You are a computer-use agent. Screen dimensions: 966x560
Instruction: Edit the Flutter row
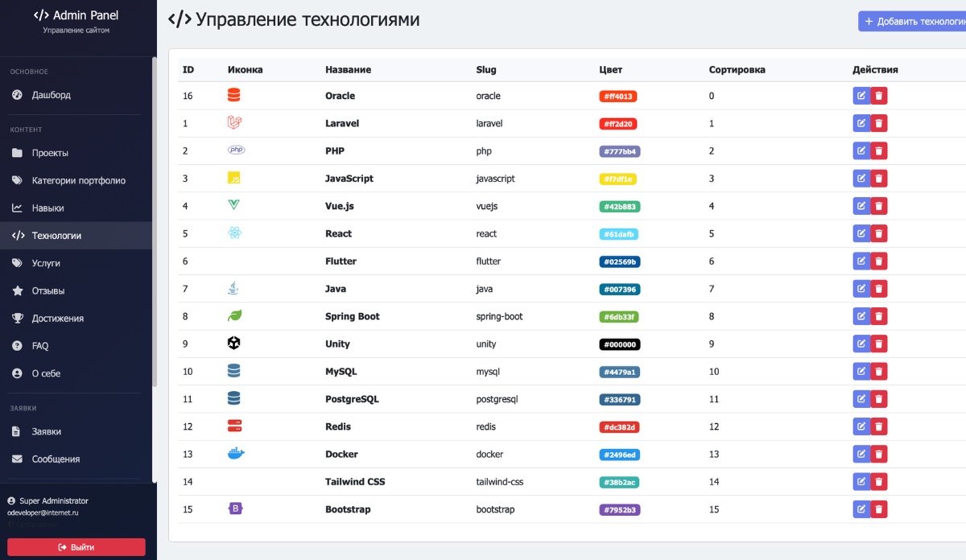[861, 261]
